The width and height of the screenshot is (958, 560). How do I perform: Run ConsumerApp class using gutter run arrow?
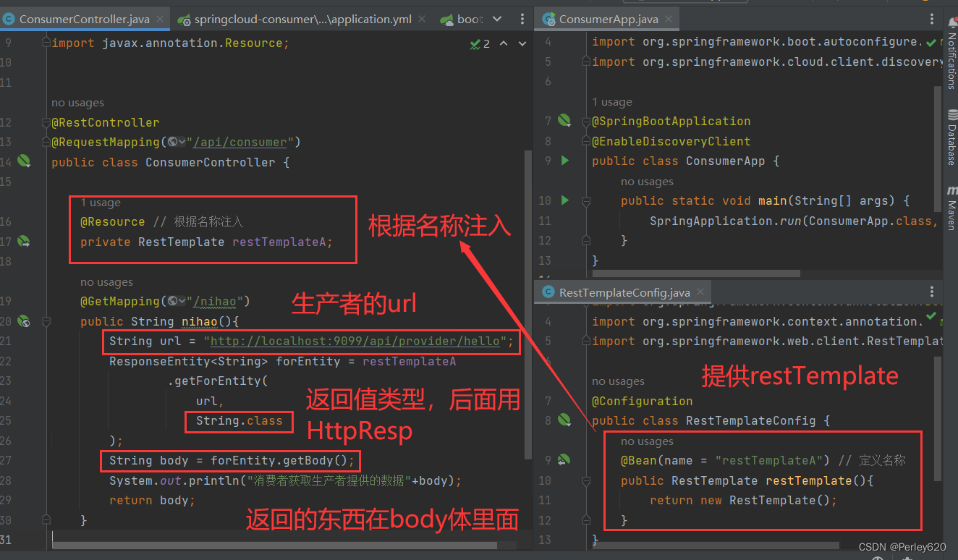tap(565, 161)
